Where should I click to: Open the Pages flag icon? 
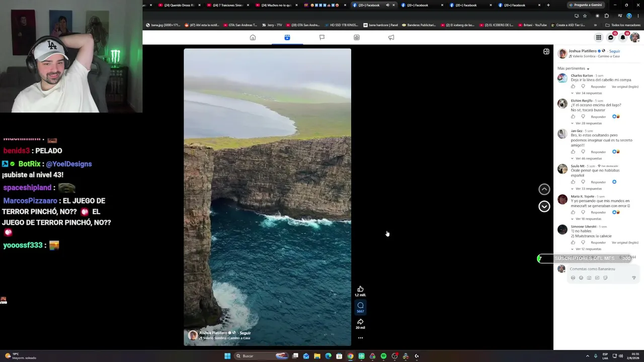(322, 38)
